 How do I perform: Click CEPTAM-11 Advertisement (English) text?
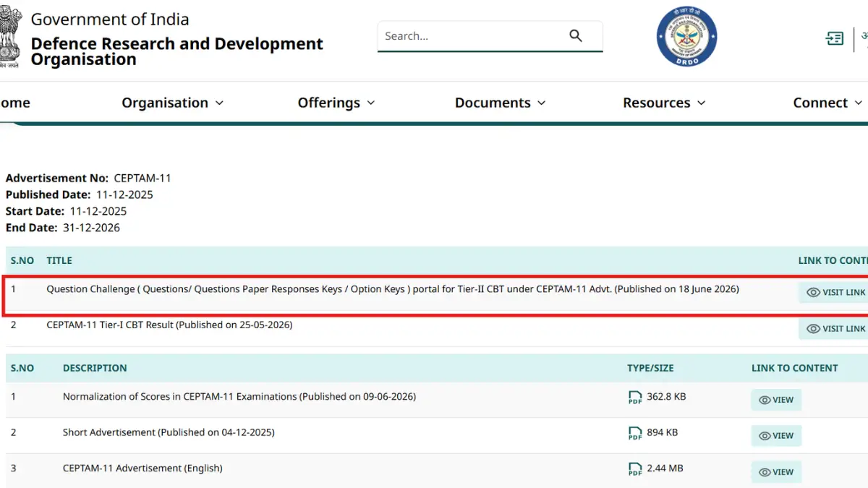coord(142,468)
